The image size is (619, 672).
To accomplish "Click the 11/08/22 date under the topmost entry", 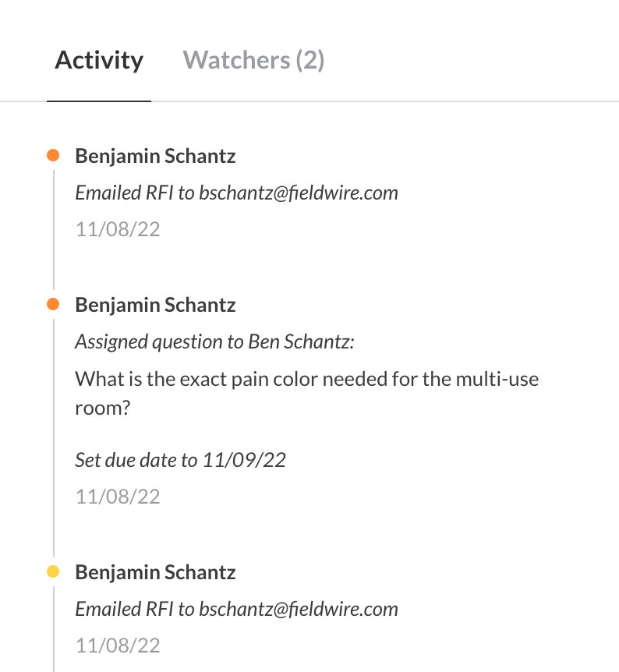I will [118, 230].
